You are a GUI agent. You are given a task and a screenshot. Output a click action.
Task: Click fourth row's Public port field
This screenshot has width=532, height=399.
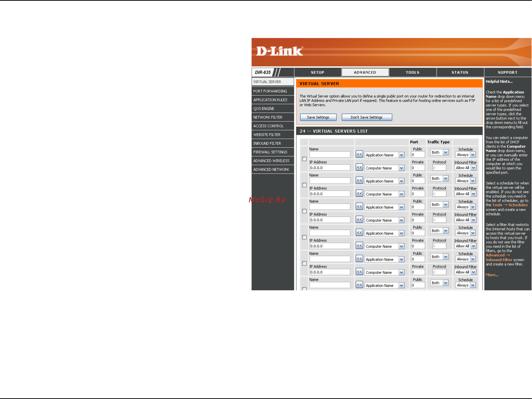pyautogui.click(x=418, y=233)
